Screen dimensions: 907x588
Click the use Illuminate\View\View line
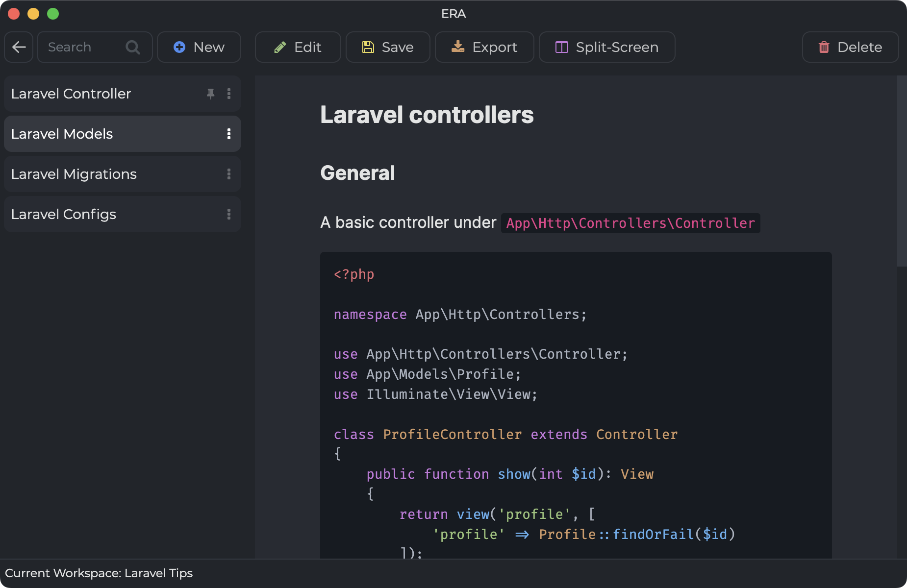coord(435,394)
